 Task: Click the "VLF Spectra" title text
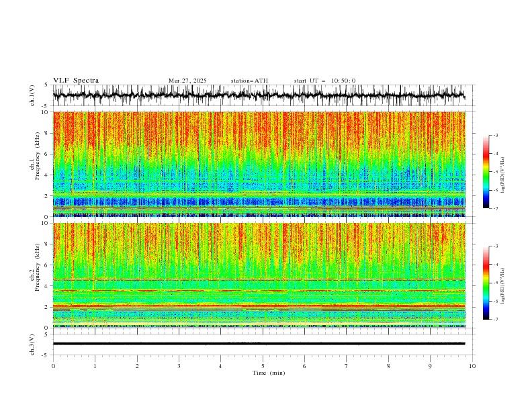point(76,81)
